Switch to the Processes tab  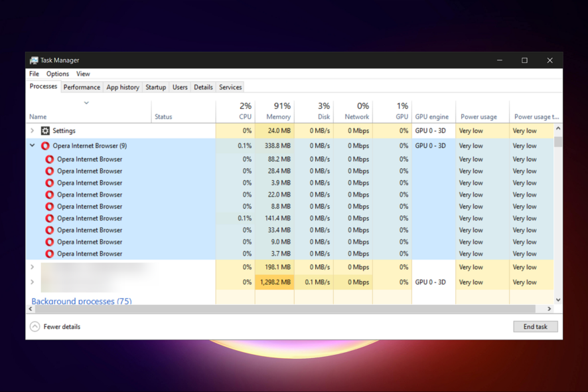pos(44,86)
